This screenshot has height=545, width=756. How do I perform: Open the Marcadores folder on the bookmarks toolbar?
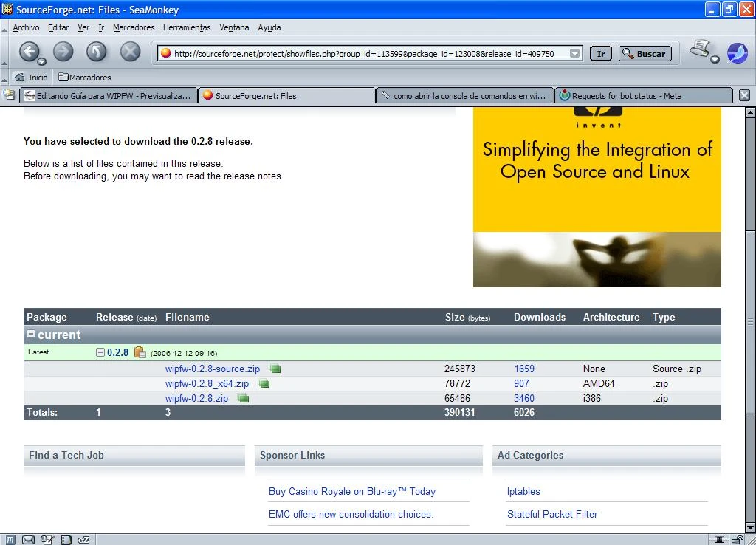coord(85,77)
